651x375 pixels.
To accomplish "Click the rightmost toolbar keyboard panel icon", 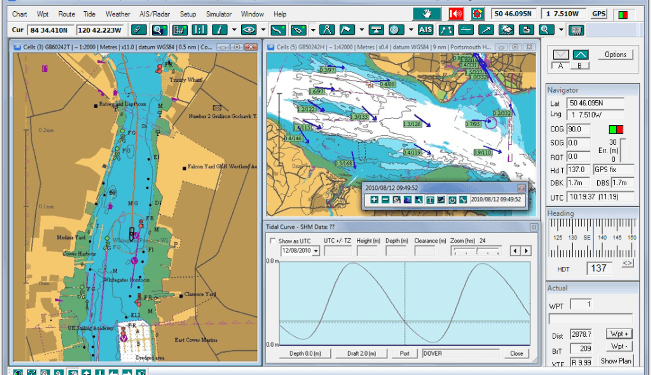I will point(576,30).
